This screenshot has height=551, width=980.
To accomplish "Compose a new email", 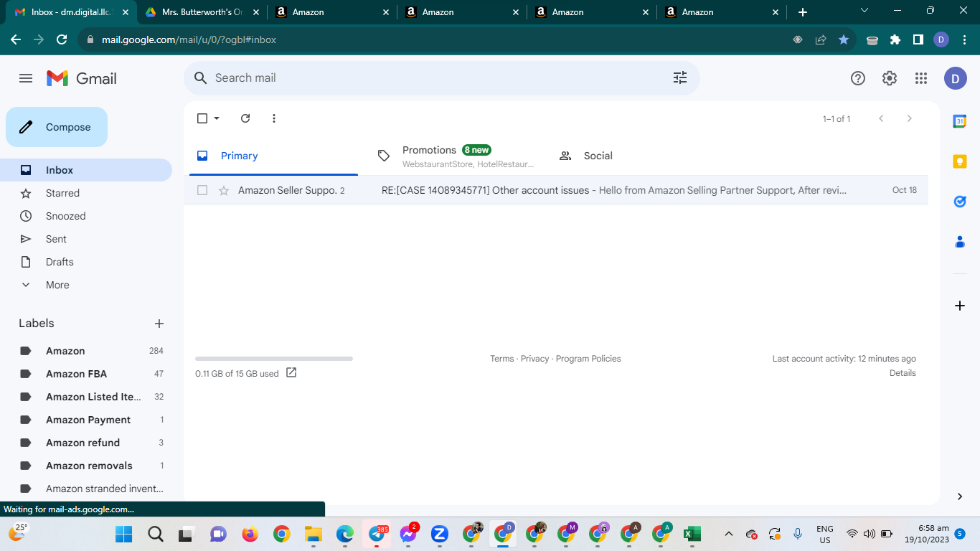I will click(x=57, y=127).
